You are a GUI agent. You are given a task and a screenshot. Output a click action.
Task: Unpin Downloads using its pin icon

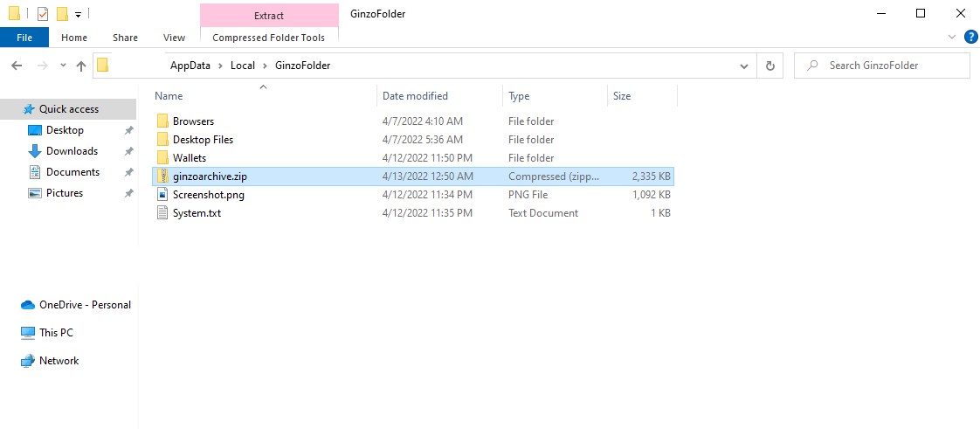[128, 151]
